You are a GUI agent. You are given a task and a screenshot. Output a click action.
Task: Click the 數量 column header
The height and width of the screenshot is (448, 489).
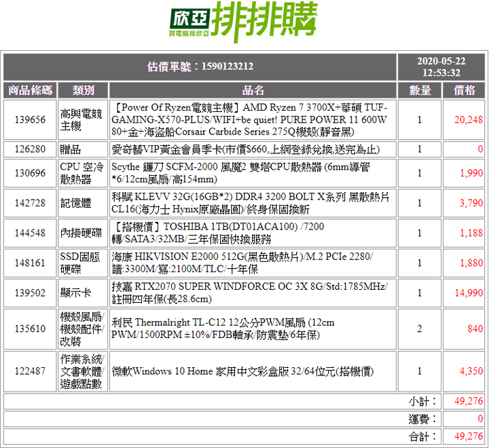pos(420,90)
